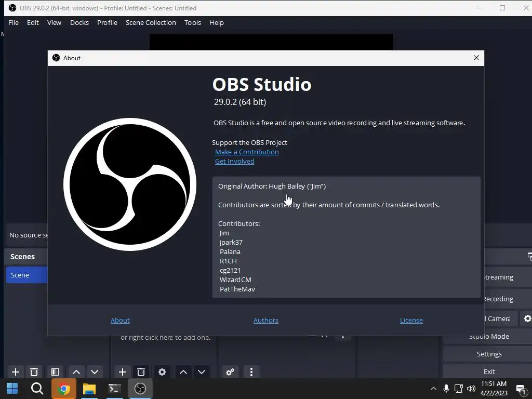Click the About link in dialog footer
The image size is (532, 399).
[120, 320]
